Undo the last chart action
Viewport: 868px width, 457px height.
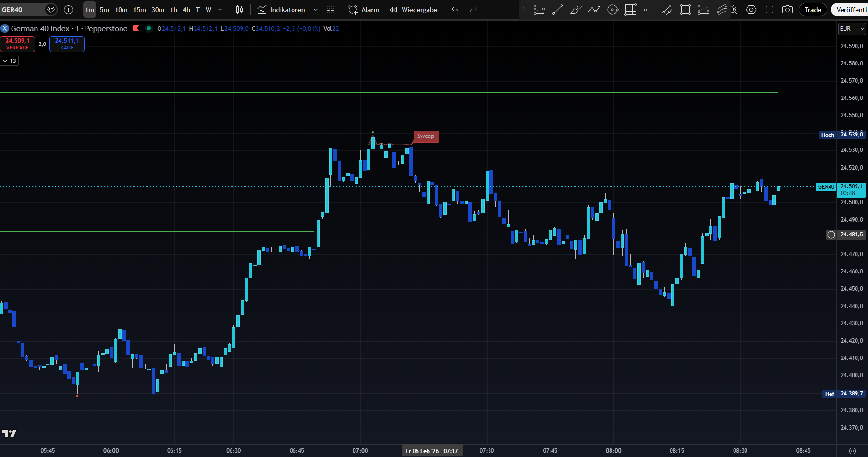[454, 9]
